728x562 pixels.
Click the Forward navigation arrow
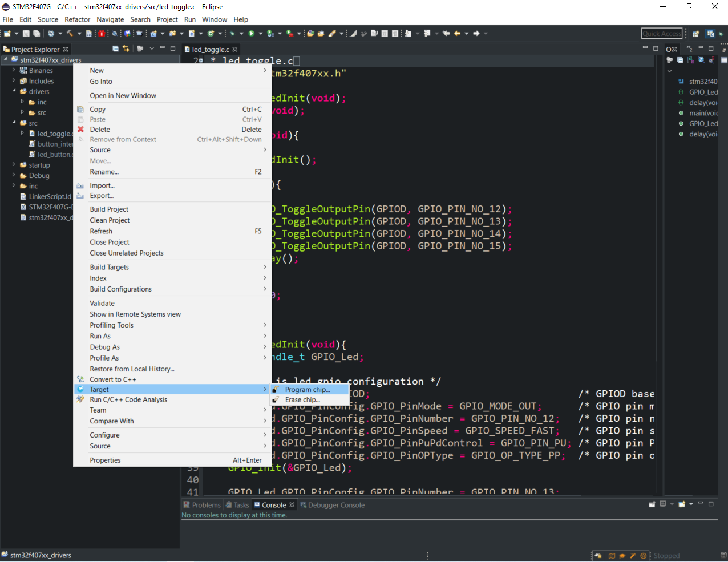pos(476,34)
